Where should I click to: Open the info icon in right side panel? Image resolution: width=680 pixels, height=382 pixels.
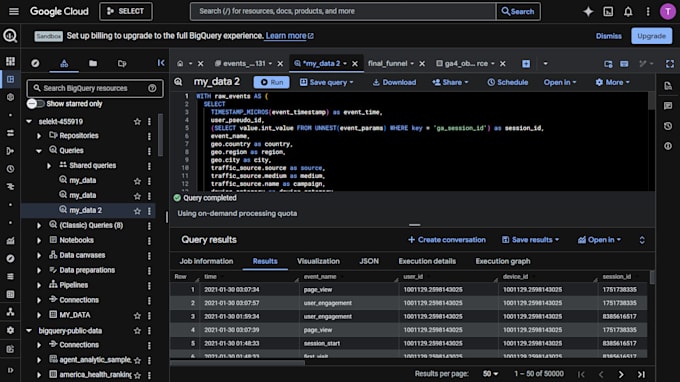[668, 146]
